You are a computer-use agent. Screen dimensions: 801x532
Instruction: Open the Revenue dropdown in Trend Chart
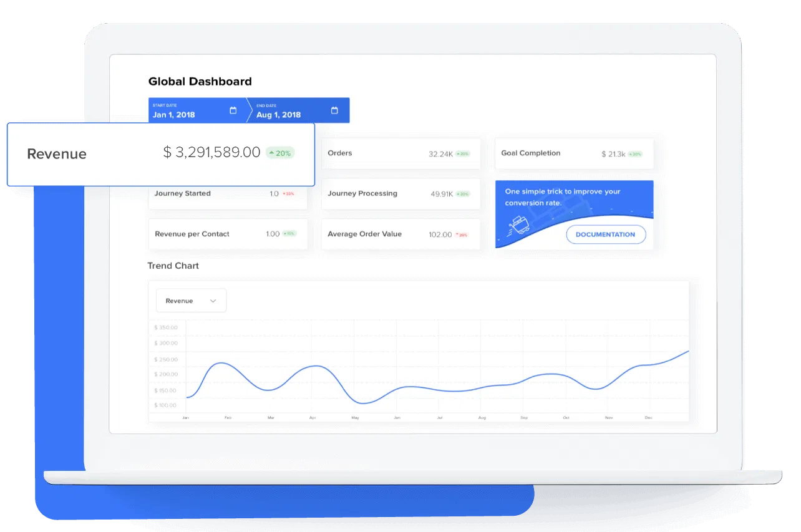191,301
